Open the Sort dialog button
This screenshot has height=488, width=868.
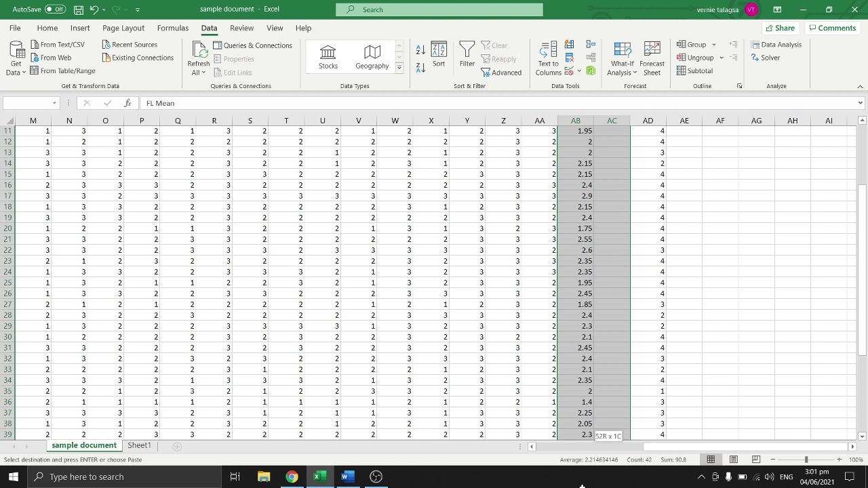tap(439, 54)
